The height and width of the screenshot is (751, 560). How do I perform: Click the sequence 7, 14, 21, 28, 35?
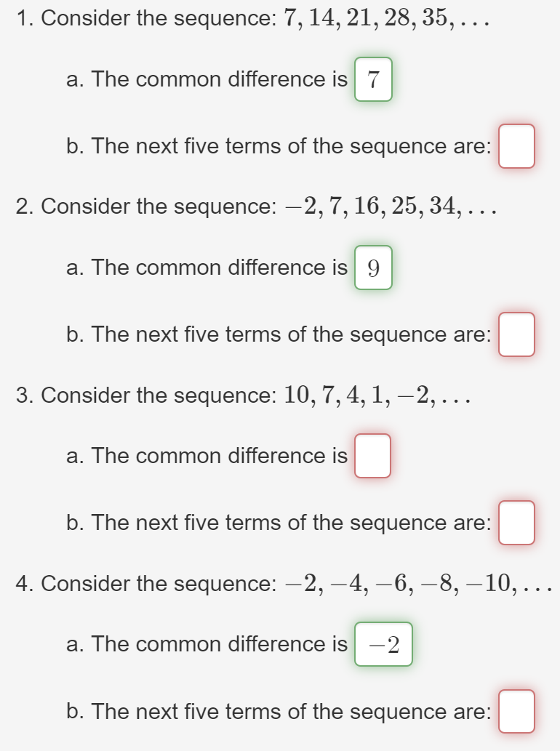pos(387,18)
